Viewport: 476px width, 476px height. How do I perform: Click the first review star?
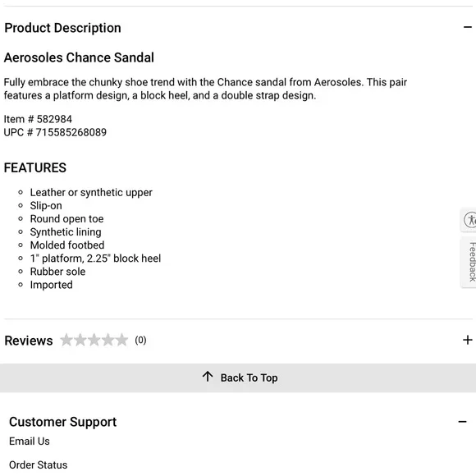[66, 340]
